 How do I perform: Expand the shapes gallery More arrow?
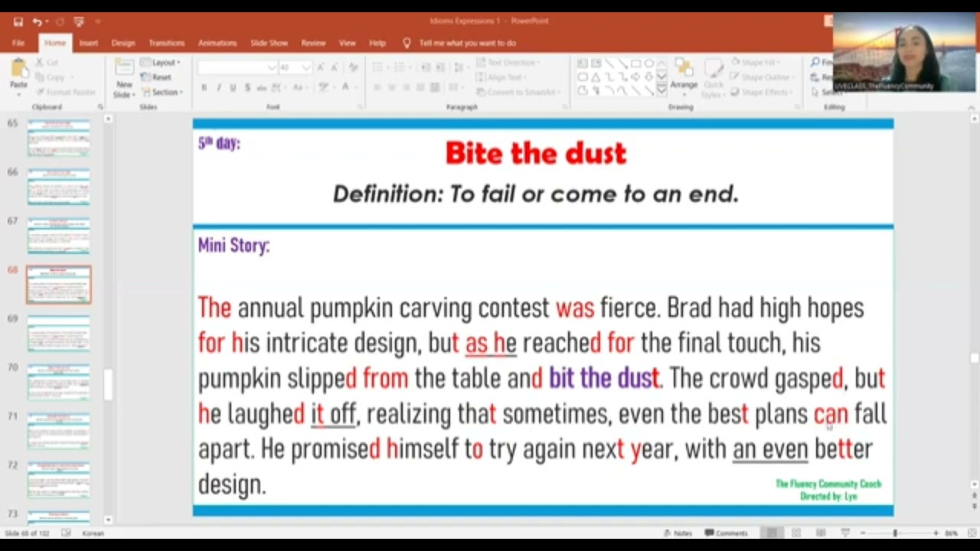662,91
